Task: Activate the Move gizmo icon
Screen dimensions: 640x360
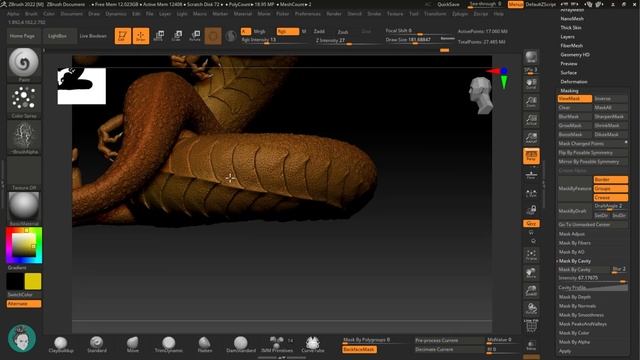Action: pyautogui.click(x=159, y=36)
